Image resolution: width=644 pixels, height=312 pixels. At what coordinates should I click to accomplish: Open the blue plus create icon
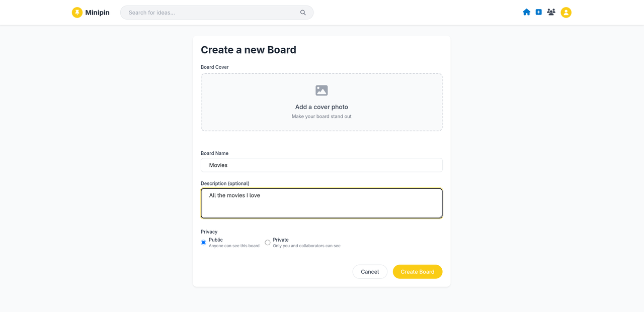click(x=538, y=12)
